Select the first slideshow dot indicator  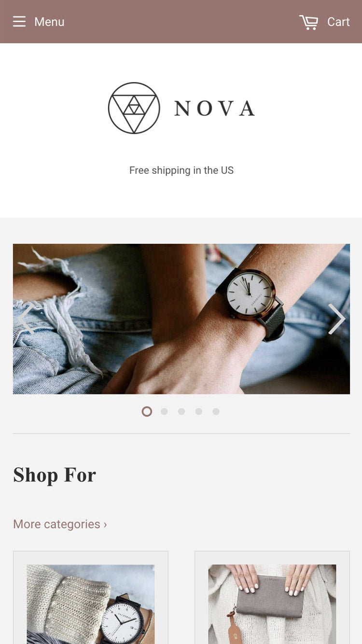(x=147, y=411)
